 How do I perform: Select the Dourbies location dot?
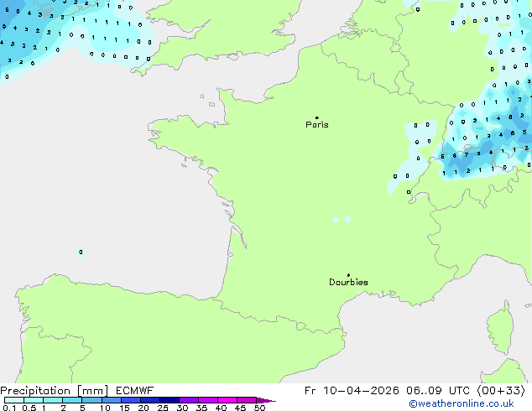tap(348, 275)
